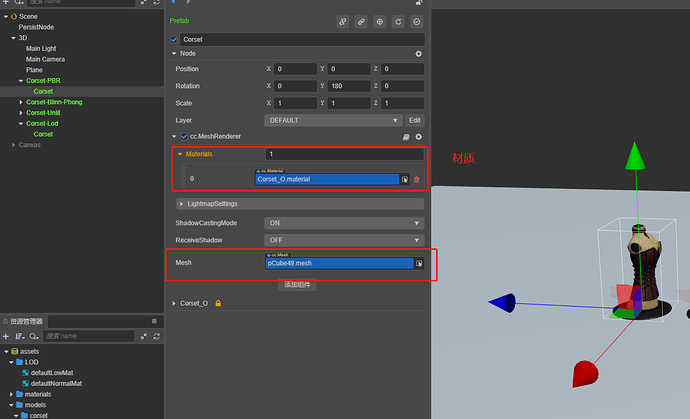Expand the Canvas node
The height and width of the screenshot is (419, 690).
(x=13, y=145)
